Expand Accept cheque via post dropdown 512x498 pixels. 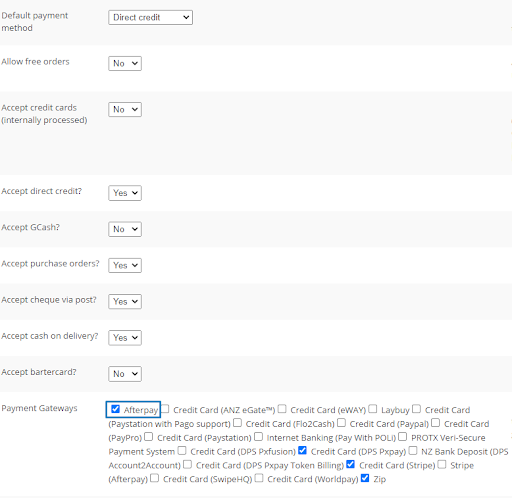(125, 301)
